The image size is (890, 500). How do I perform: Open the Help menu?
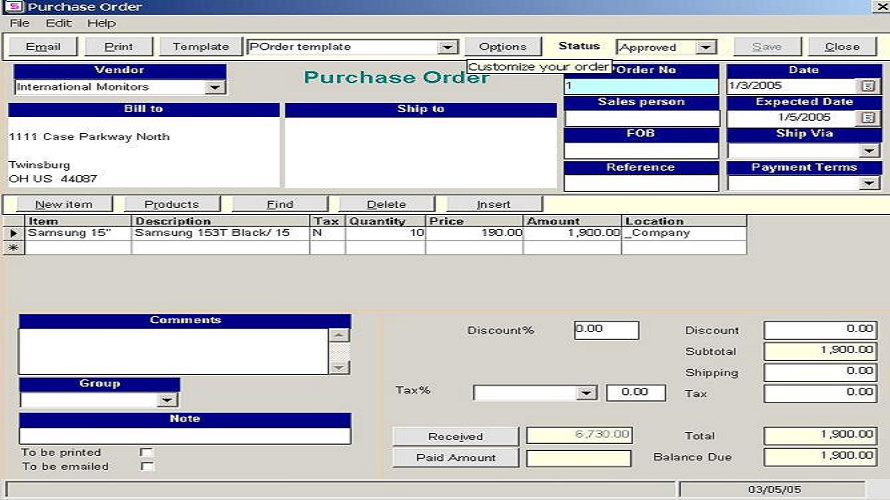[102, 23]
